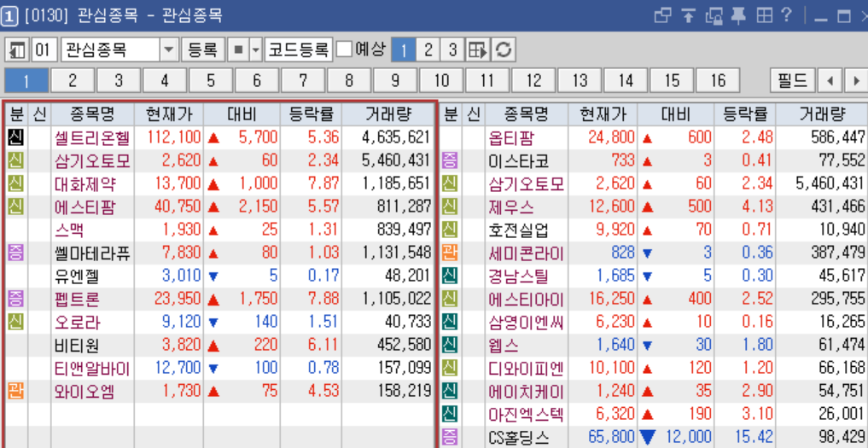Select the 옵티팜 stock name
Image resolution: width=868 pixels, height=448 pixels.
510,137
